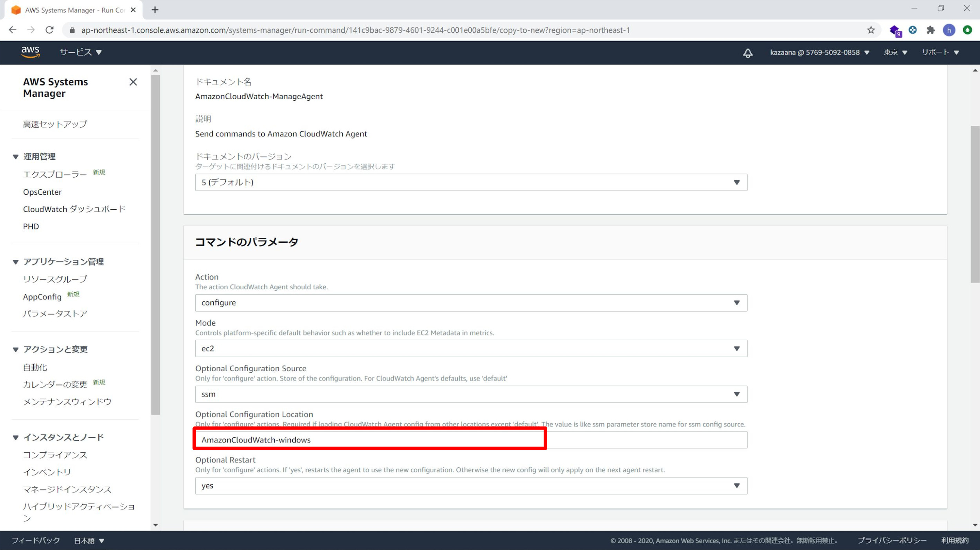Open 高速セットアップ in sidebar

coord(55,124)
